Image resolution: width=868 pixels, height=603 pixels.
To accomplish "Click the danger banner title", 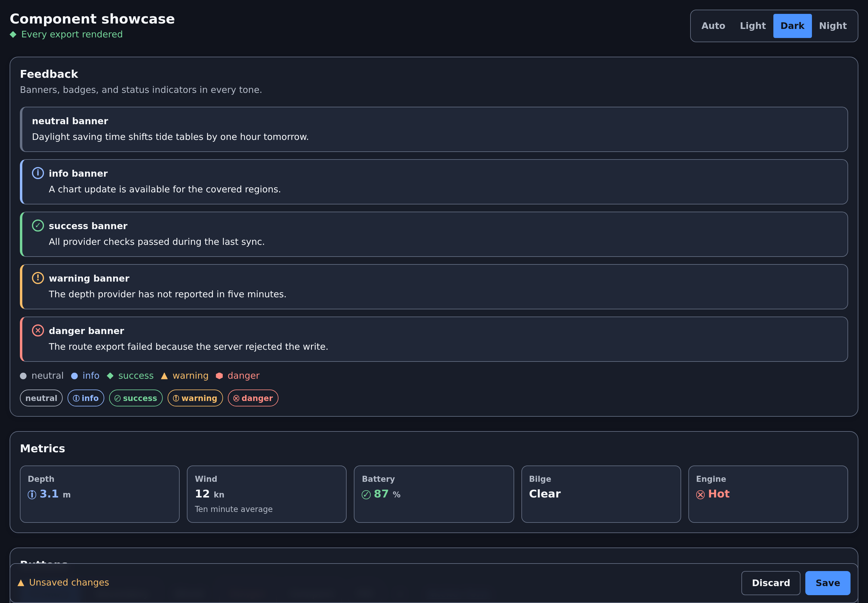I will coord(86,331).
